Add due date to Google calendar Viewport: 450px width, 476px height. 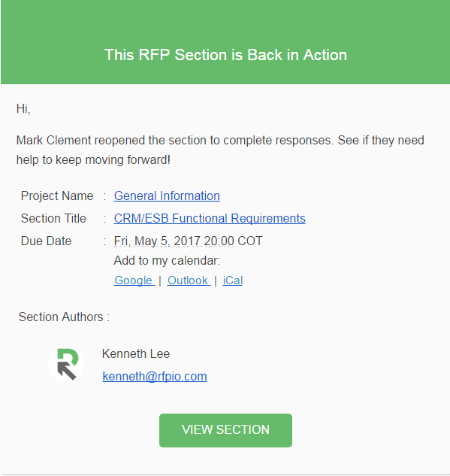[x=134, y=280]
